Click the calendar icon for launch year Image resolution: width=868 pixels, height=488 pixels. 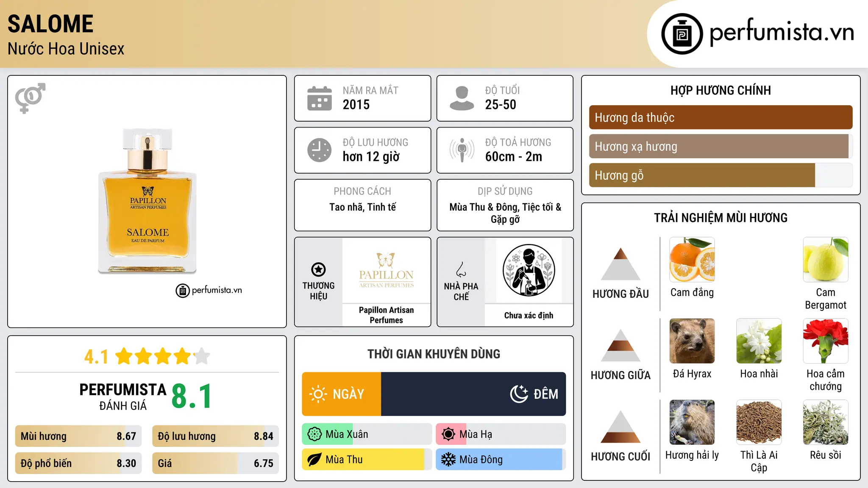(320, 98)
